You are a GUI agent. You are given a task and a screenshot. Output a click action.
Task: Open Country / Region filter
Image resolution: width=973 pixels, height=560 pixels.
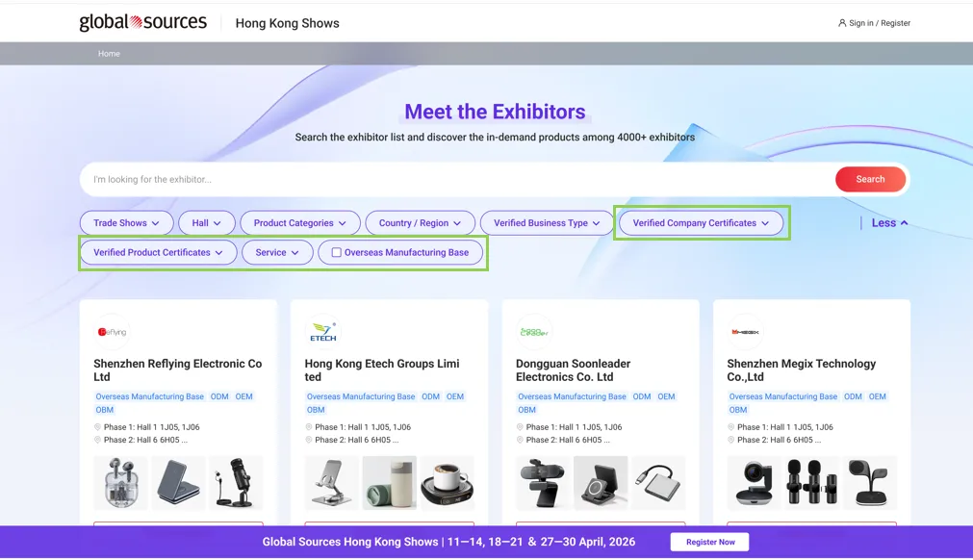[x=421, y=223]
